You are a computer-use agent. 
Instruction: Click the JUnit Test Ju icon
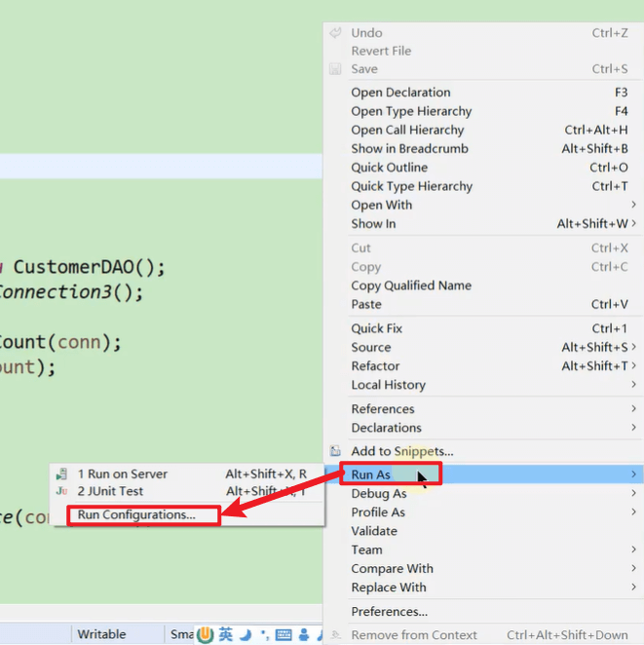[61, 491]
